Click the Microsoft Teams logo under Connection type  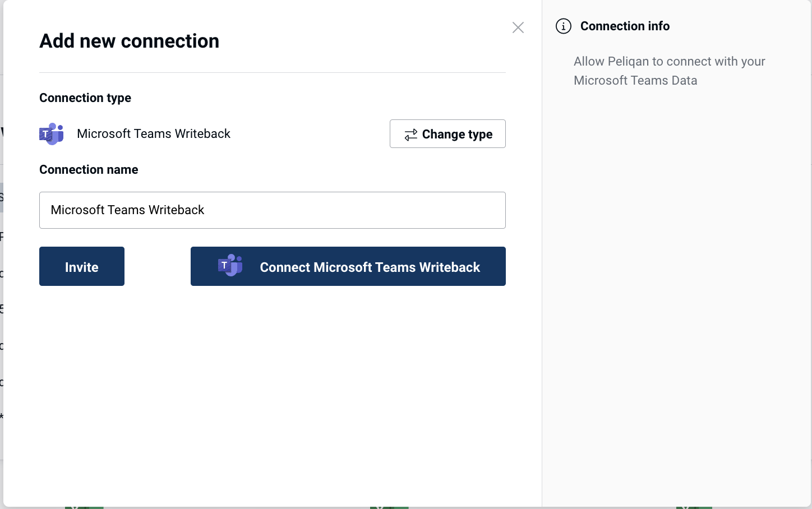click(x=52, y=134)
